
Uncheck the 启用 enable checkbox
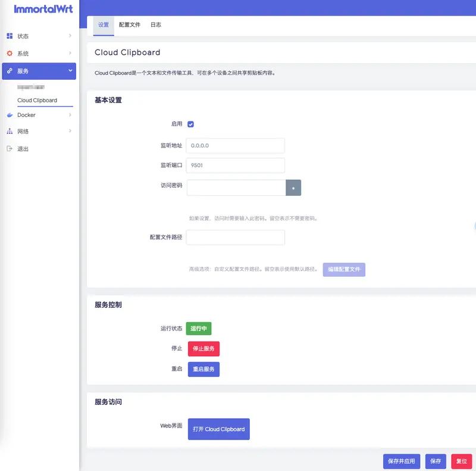tap(190, 124)
